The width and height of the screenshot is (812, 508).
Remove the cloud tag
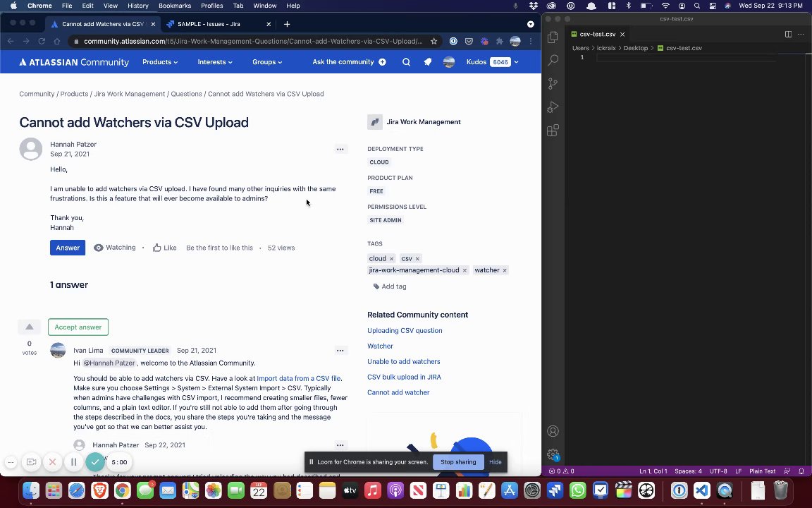[391, 259]
